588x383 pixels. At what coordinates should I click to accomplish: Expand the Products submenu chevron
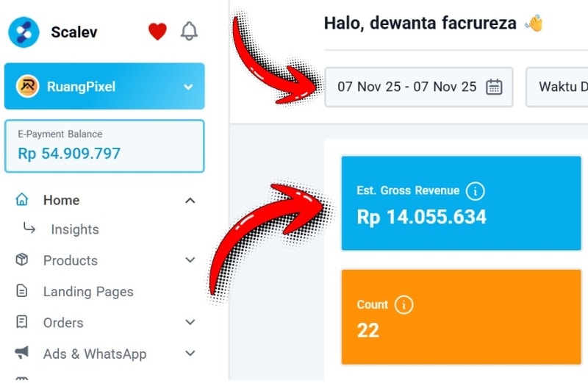click(x=190, y=260)
